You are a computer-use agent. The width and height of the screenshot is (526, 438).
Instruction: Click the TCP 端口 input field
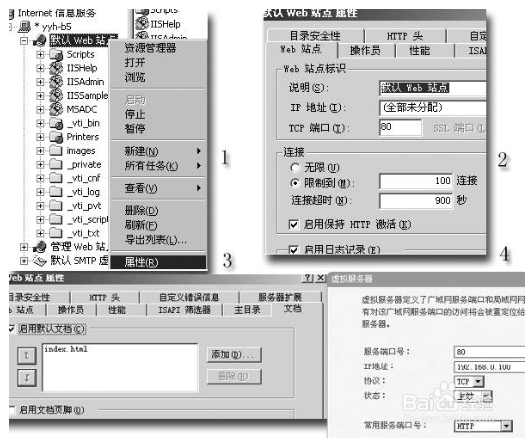(400, 127)
